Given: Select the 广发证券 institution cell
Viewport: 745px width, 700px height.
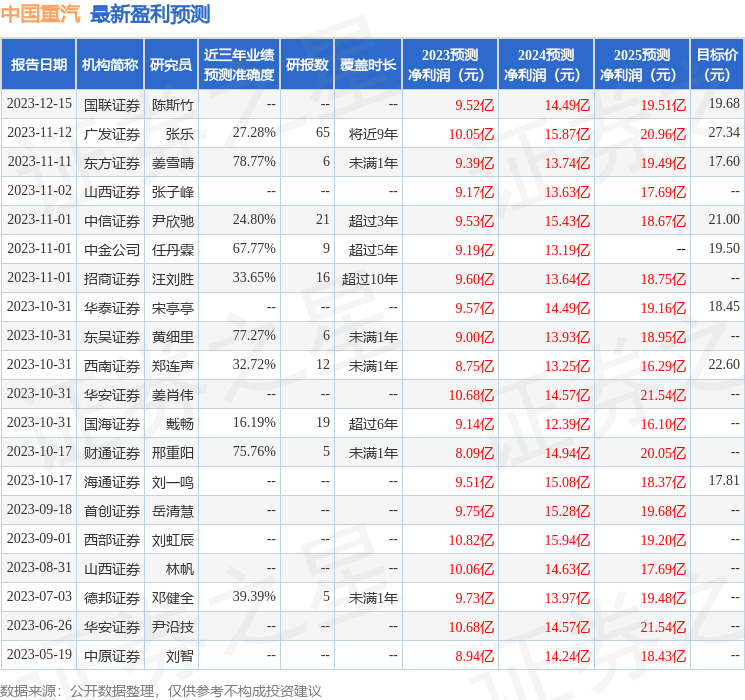Looking at the screenshot, I should [x=112, y=134].
